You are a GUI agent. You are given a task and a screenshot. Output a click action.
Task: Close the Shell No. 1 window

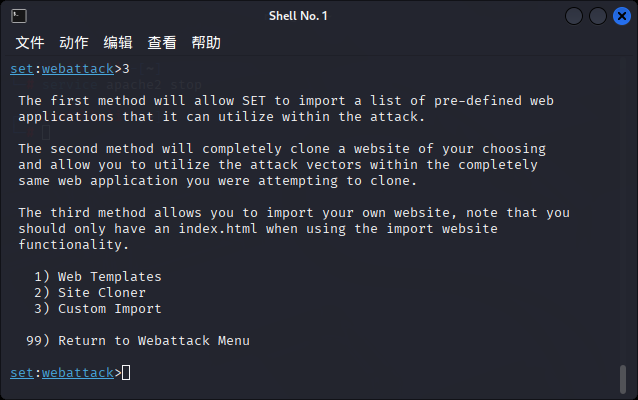tap(622, 16)
